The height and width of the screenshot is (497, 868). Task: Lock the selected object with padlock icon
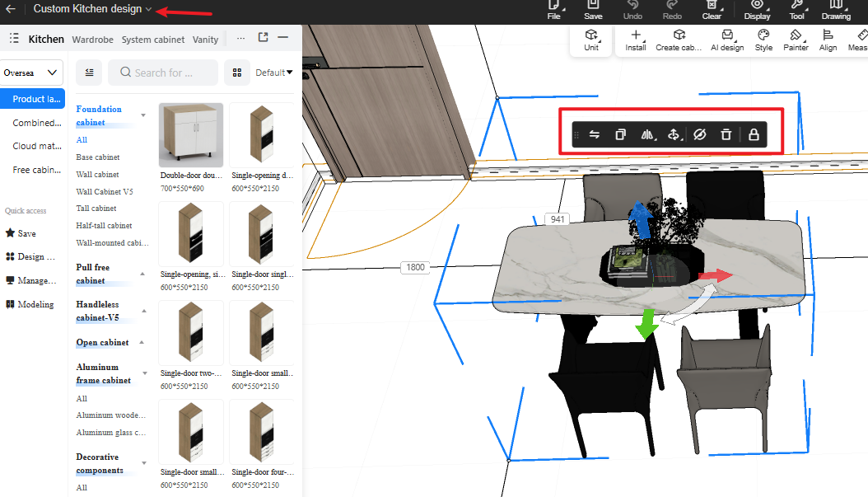click(754, 134)
